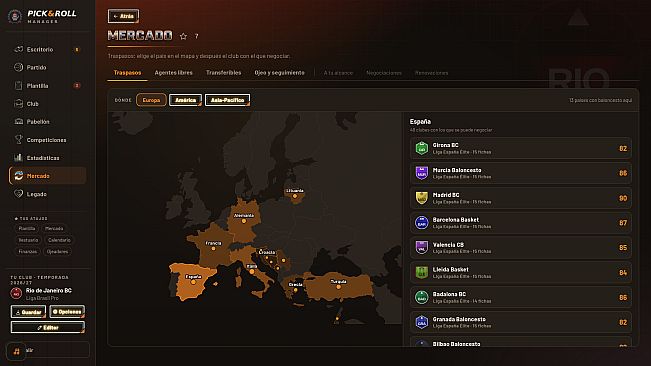Open Escritorio from the sidebar icon
This screenshot has width=651, height=366.
click(18, 49)
